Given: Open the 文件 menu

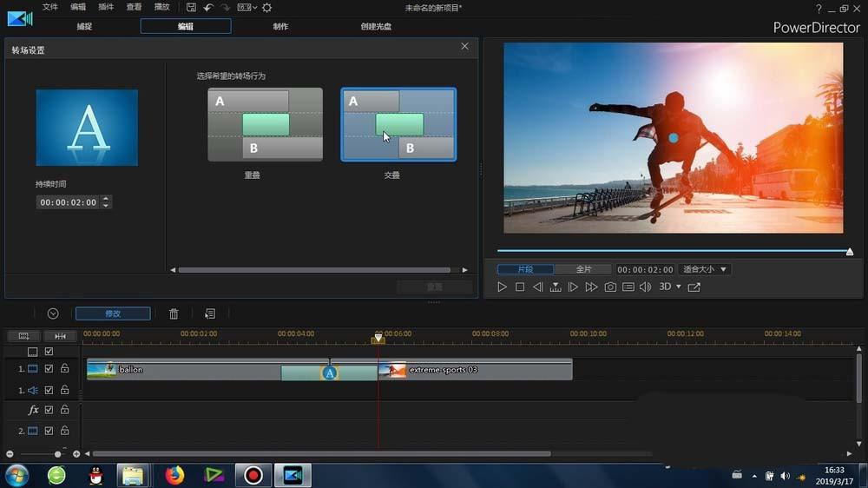Looking at the screenshot, I should tap(50, 7).
